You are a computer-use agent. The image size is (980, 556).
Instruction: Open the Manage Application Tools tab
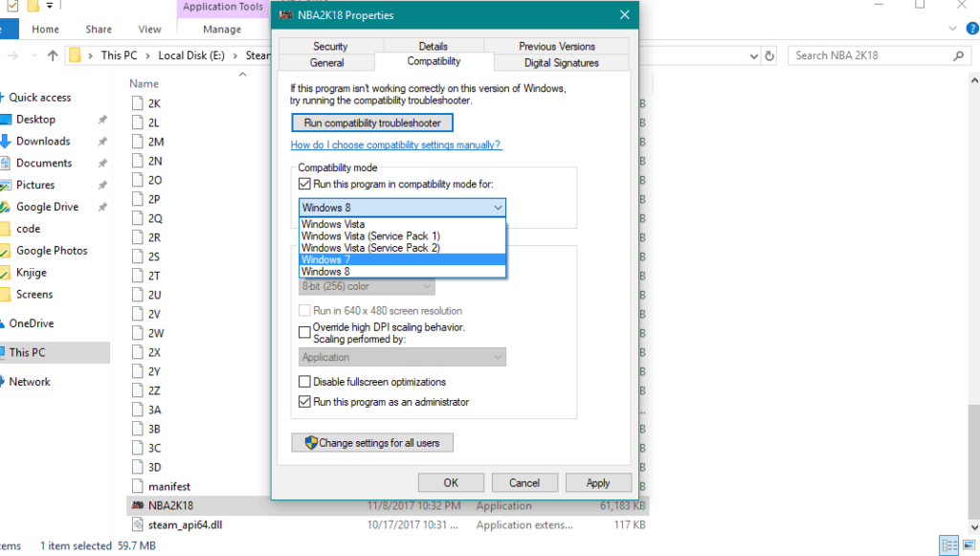(x=222, y=30)
